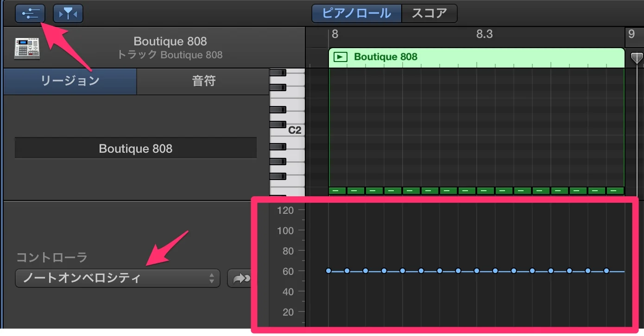Select the リージョン tab
The image size is (644, 336).
pyautogui.click(x=70, y=81)
